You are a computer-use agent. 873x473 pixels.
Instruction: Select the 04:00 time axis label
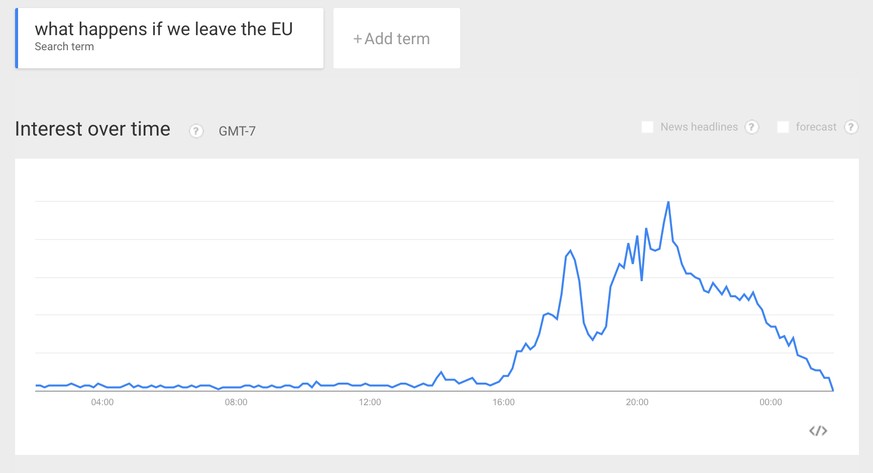pos(102,403)
